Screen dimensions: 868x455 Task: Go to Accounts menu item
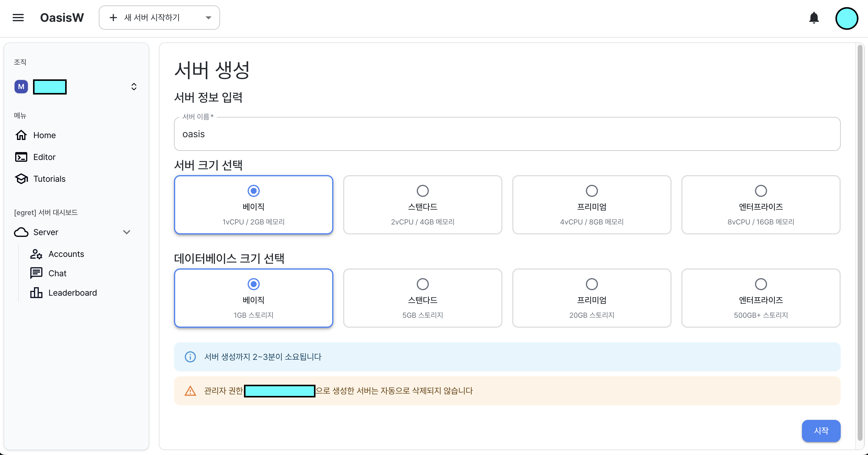click(x=66, y=254)
